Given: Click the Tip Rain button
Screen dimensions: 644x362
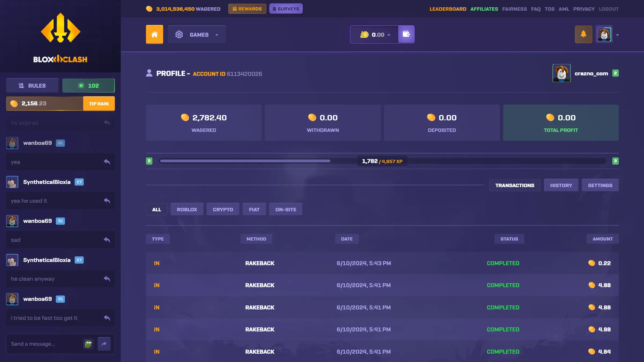Looking at the screenshot, I should 99,104.
